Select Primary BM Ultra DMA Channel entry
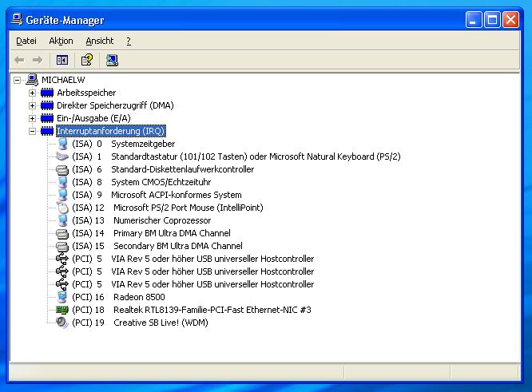Image resolution: width=532 pixels, height=392 pixels. (x=151, y=233)
